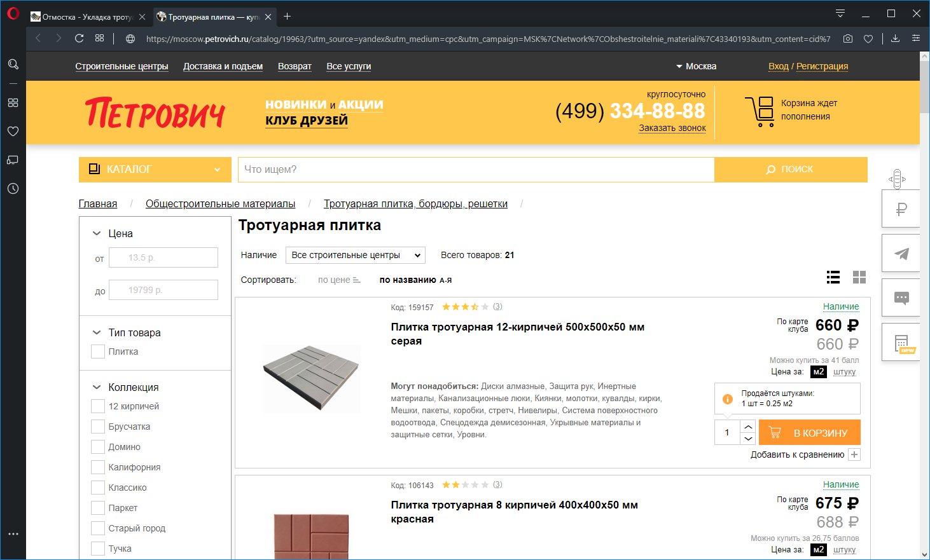Open the Общестроительные материалы breadcrumb
Viewport: 930px width, 560px height.
[220, 203]
